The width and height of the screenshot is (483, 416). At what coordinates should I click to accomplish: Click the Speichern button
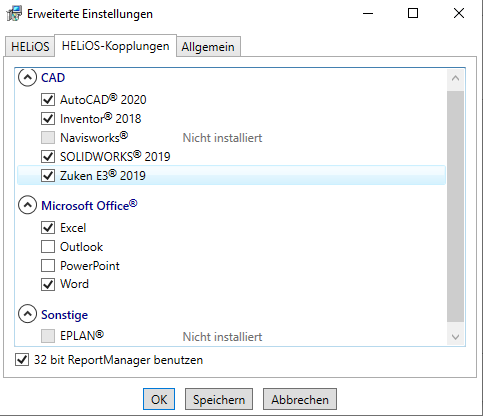pyautogui.click(x=219, y=399)
